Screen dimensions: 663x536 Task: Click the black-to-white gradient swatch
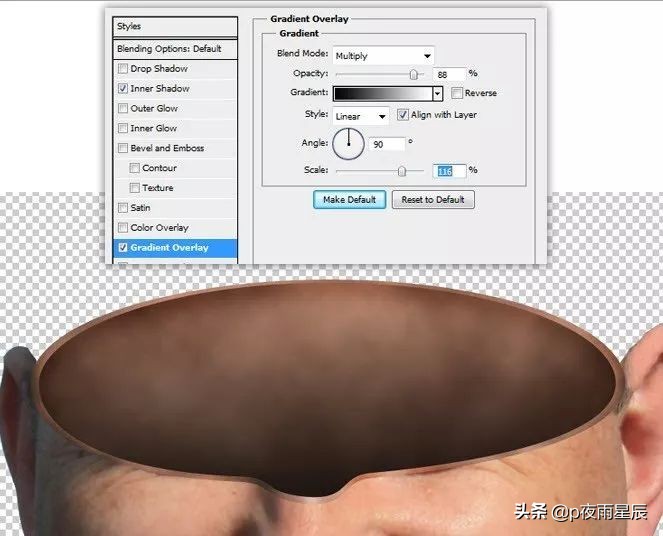click(x=383, y=94)
